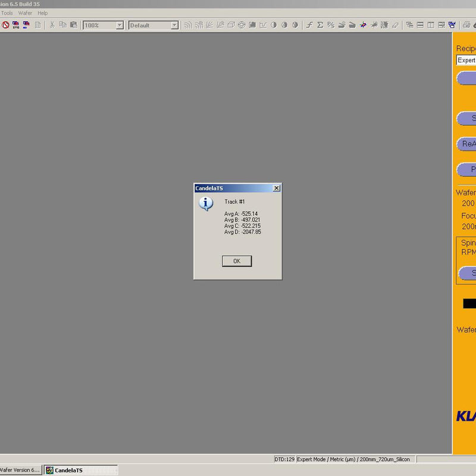Click the eraser icon in toolbar
Viewport: 476px width, 476px height.
pos(395,25)
